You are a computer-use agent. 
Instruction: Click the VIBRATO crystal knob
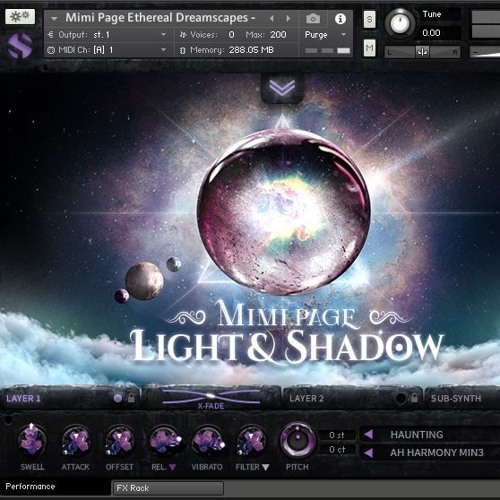click(x=208, y=441)
